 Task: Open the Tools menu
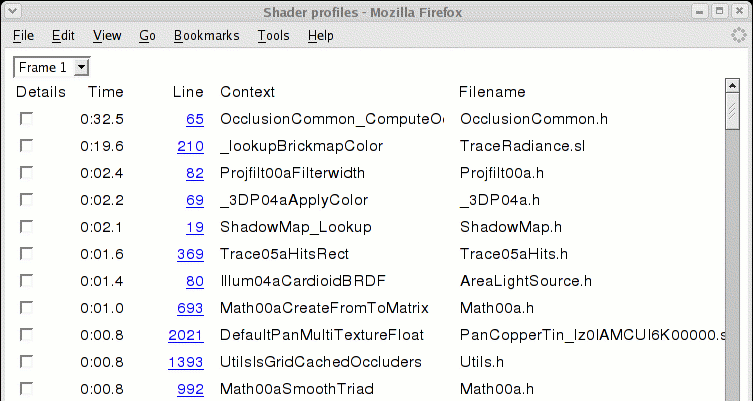(273, 35)
